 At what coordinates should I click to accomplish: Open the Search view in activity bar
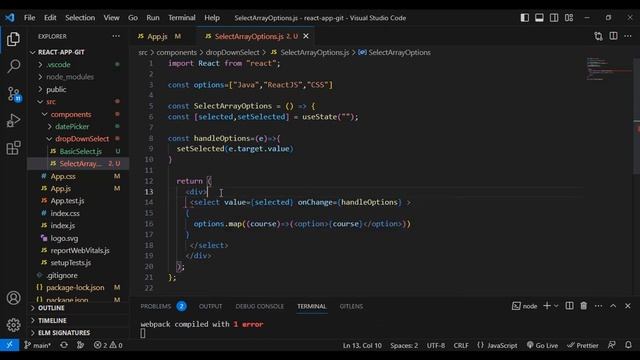pyautogui.click(x=13, y=66)
